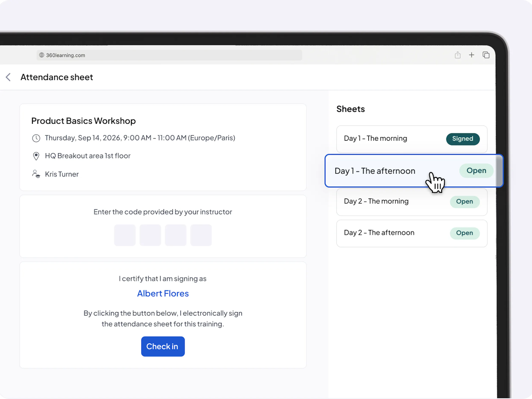
Task: Click the Product Basics Workshop heading
Action: coord(84,121)
